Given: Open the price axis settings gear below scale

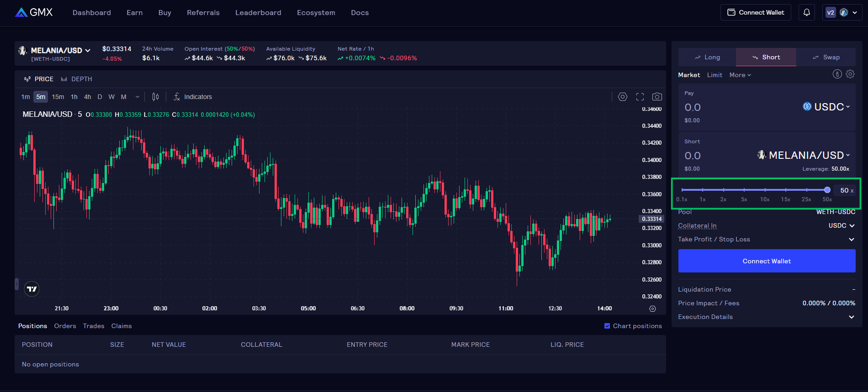Looking at the screenshot, I should (x=652, y=309).
